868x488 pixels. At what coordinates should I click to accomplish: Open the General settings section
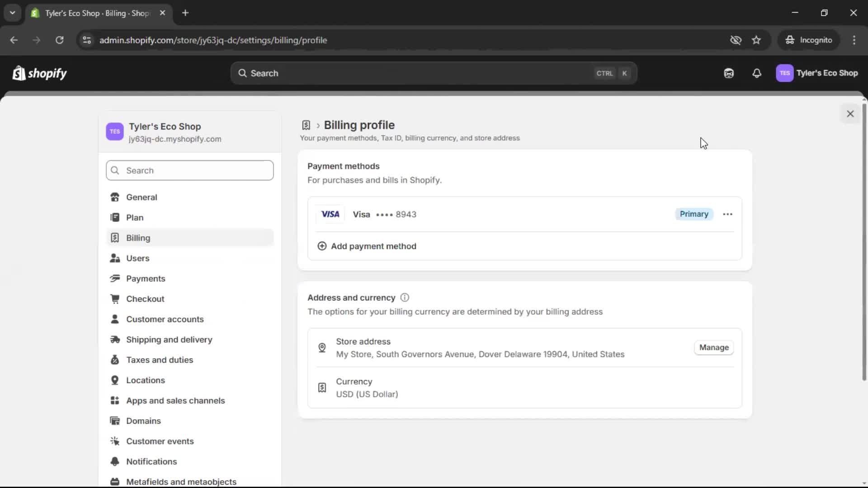tap(142, 197)
